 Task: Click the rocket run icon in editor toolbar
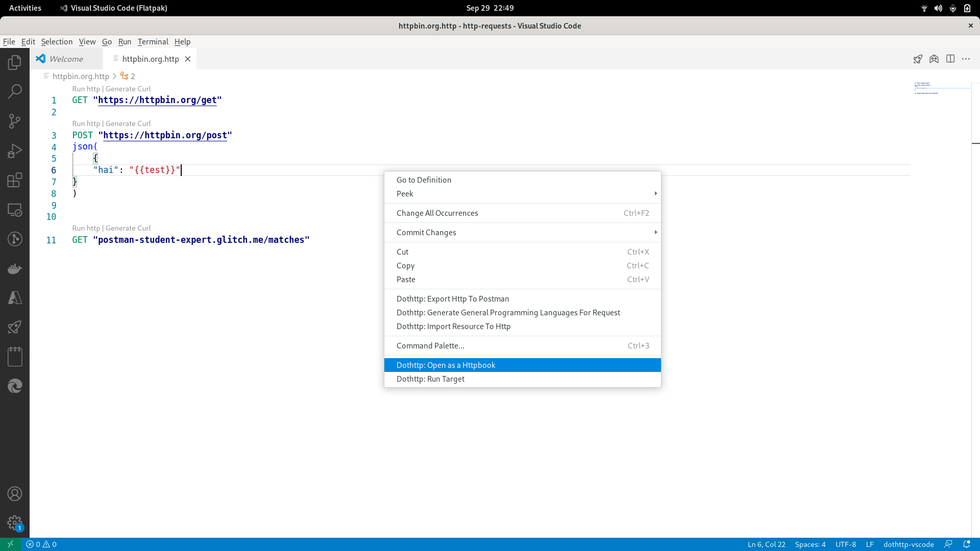[918, 59]
